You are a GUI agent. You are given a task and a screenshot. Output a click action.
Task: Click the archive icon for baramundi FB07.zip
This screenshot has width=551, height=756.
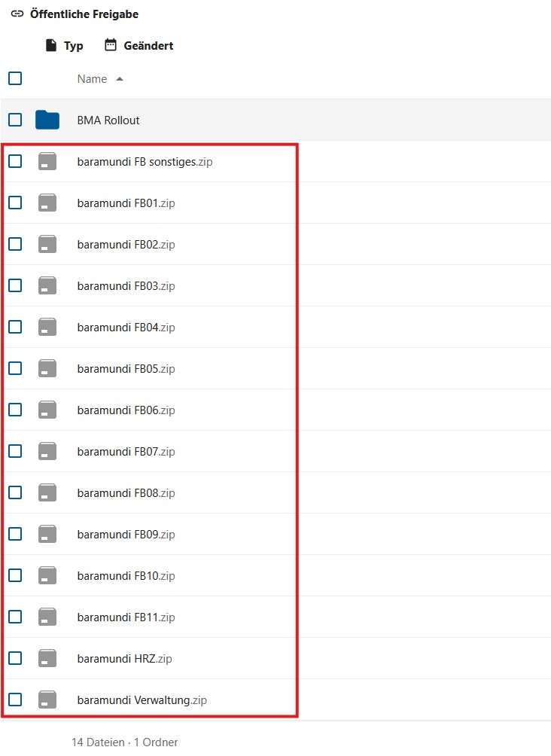pos(47,451)
